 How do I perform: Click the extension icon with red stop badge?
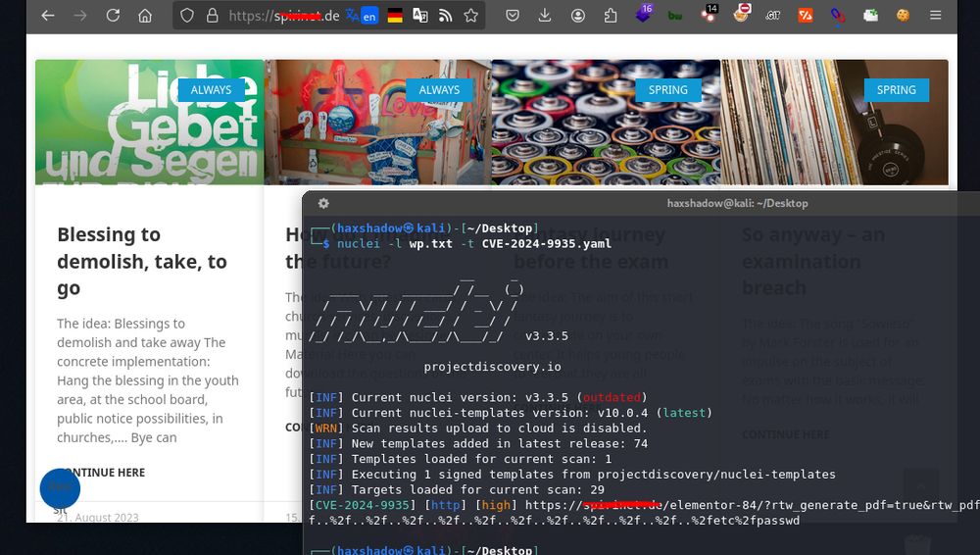[741, 14]
